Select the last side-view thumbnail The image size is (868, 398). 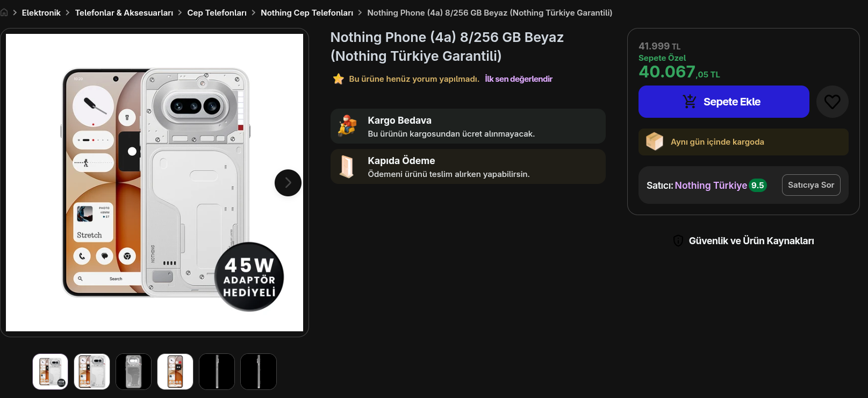coord(259,372)
